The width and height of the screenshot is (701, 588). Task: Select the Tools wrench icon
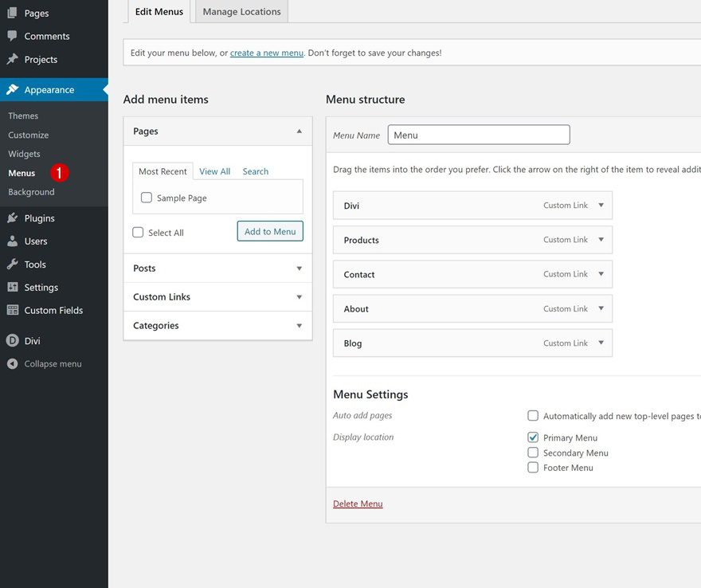pos(11,264)
